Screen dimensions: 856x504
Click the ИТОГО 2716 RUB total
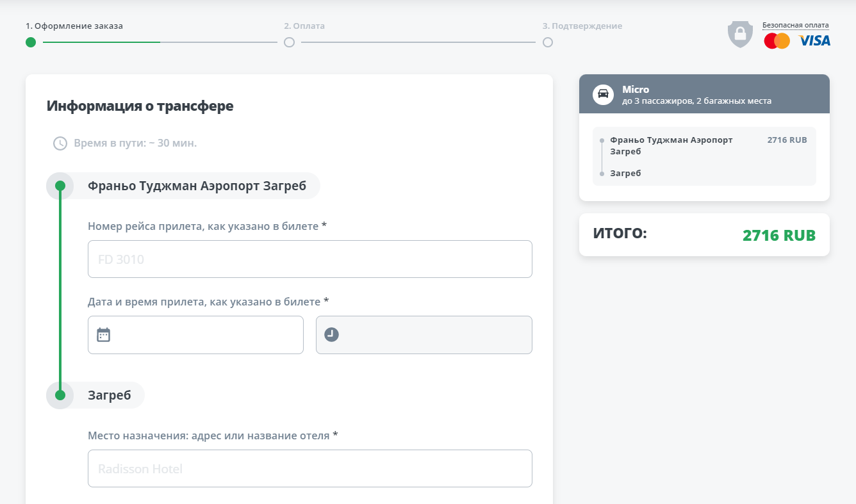coord(704,234)
